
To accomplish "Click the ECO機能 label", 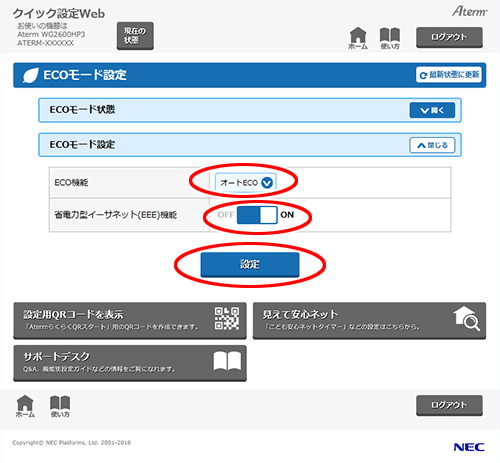I will [71, 183].
